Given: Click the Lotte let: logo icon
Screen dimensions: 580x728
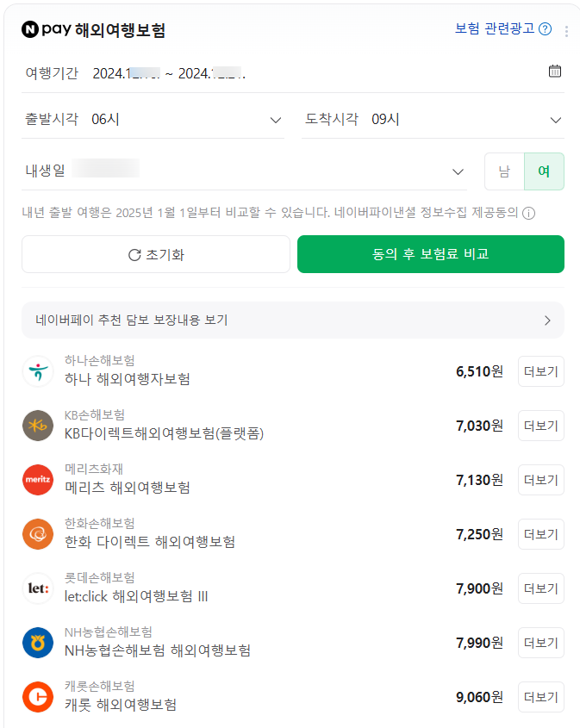Looking at the screenshot, I should pos(38,588).
